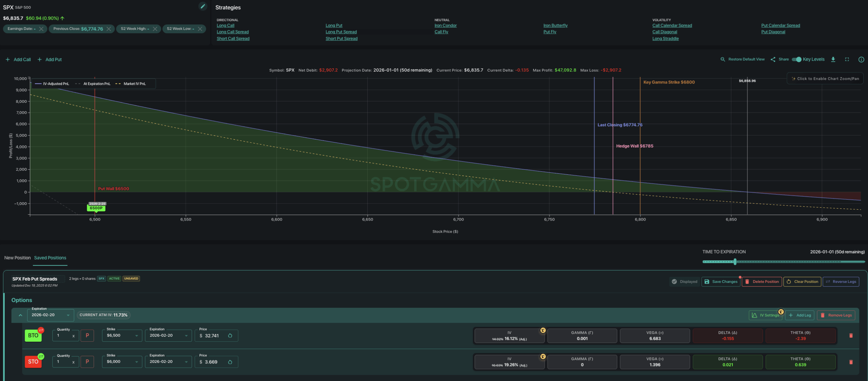
Task: Open the Iron Condor strategy link
Action: 446,25
